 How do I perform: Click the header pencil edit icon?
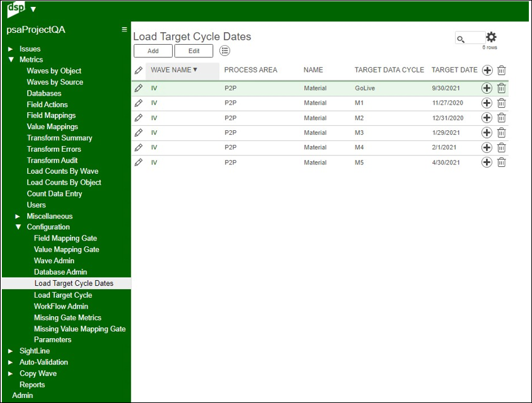click(139, 70)
